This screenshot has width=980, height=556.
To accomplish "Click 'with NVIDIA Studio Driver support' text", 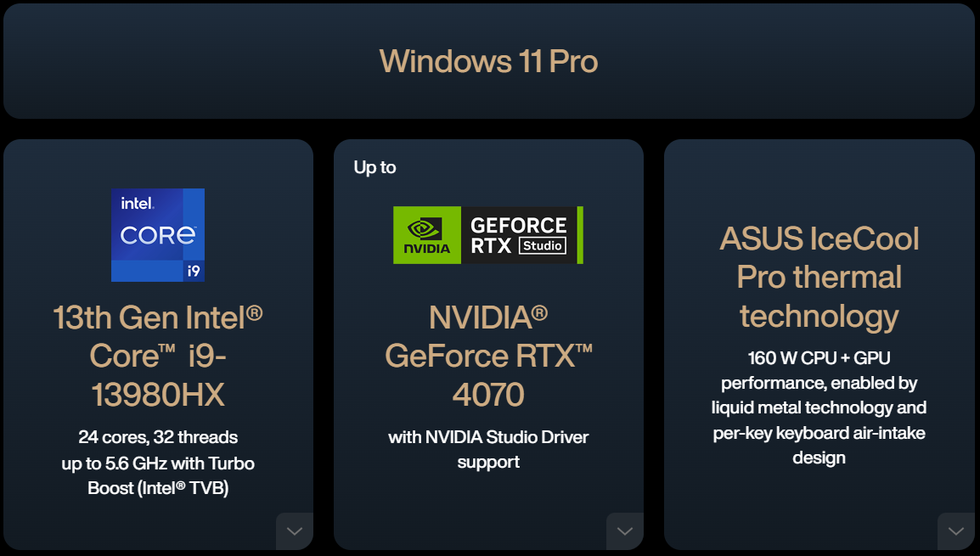I will coord(488,449).
